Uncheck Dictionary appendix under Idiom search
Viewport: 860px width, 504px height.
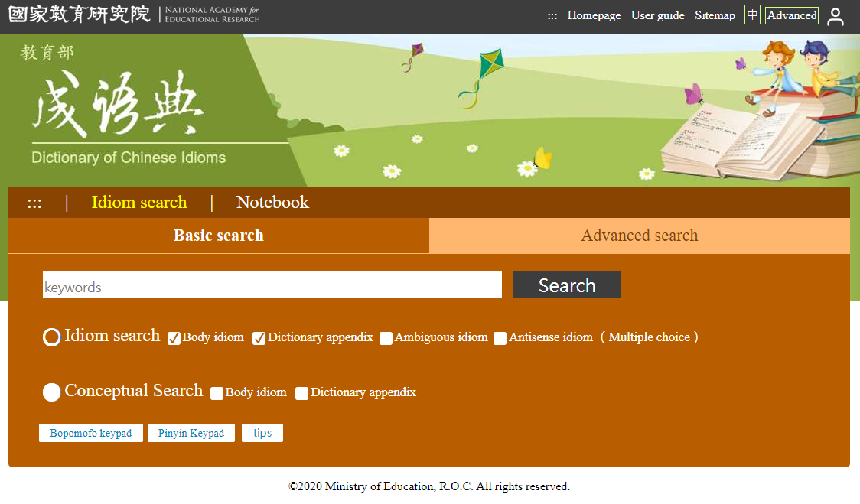[259, 338]
